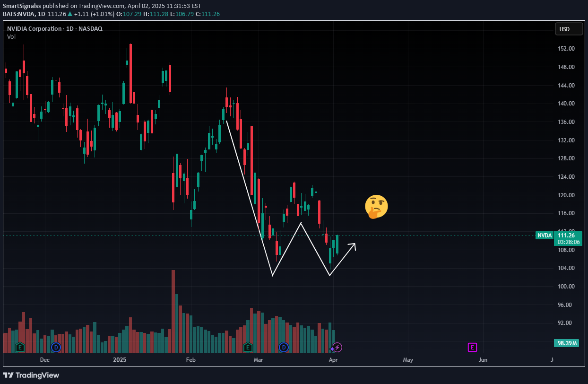Click the purple upcoming earnings E marker

click(472, 348)
